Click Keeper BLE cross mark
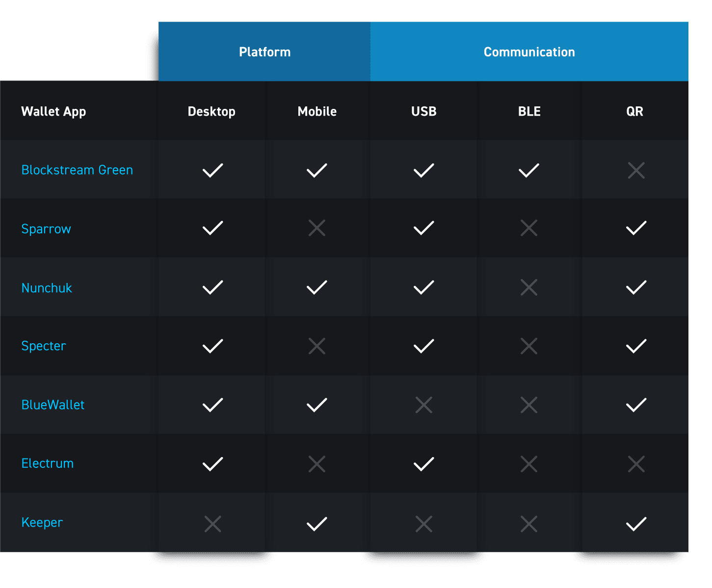Image resolution: width=712 pixels, height=588 pixels. [529, 524]
